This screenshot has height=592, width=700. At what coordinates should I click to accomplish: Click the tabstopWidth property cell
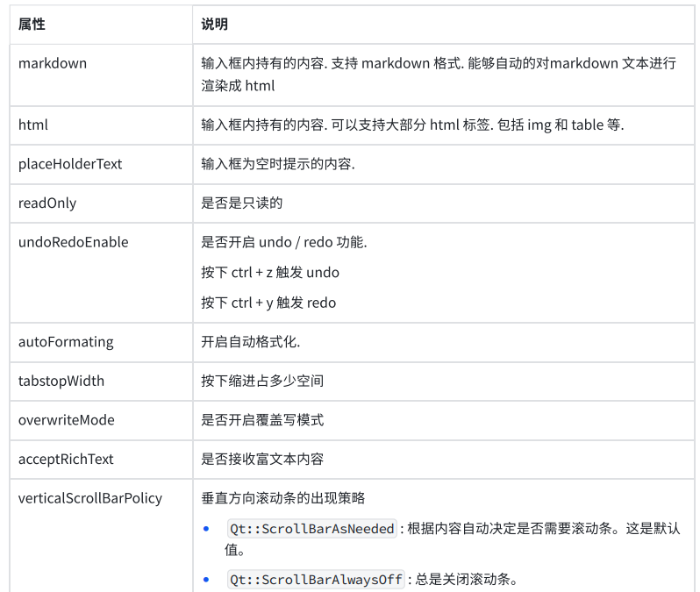pyautogui.click(x=102, y=382)
